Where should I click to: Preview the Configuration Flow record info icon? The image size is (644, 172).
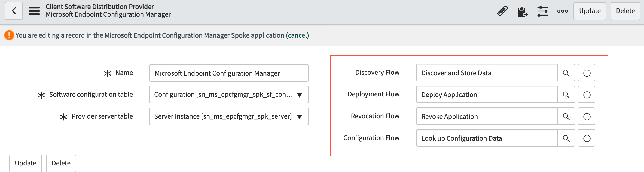[x=587, y=138]
